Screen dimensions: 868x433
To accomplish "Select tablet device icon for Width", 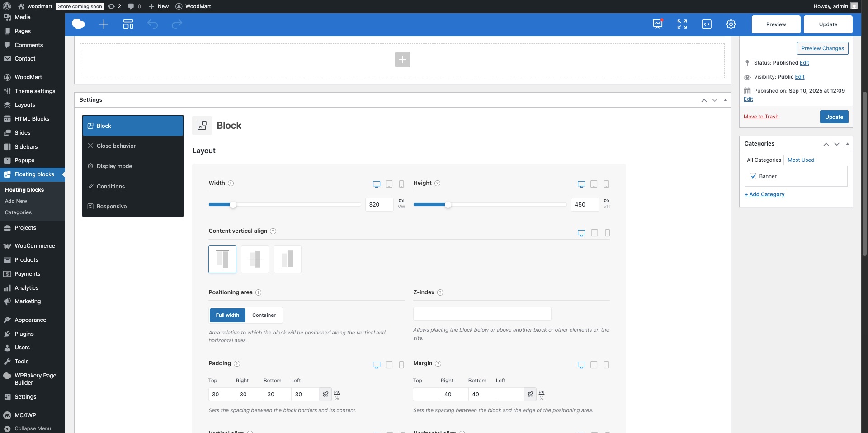I will pos(389,184).
